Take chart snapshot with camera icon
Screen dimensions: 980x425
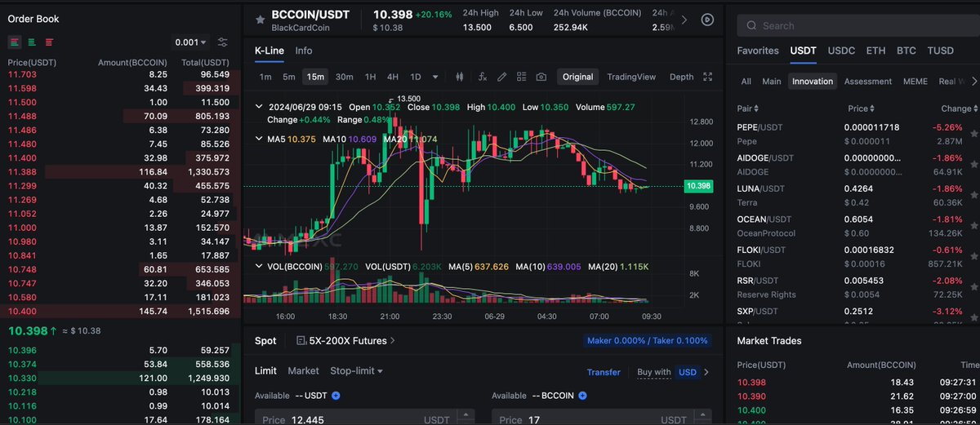click(541, 77)
